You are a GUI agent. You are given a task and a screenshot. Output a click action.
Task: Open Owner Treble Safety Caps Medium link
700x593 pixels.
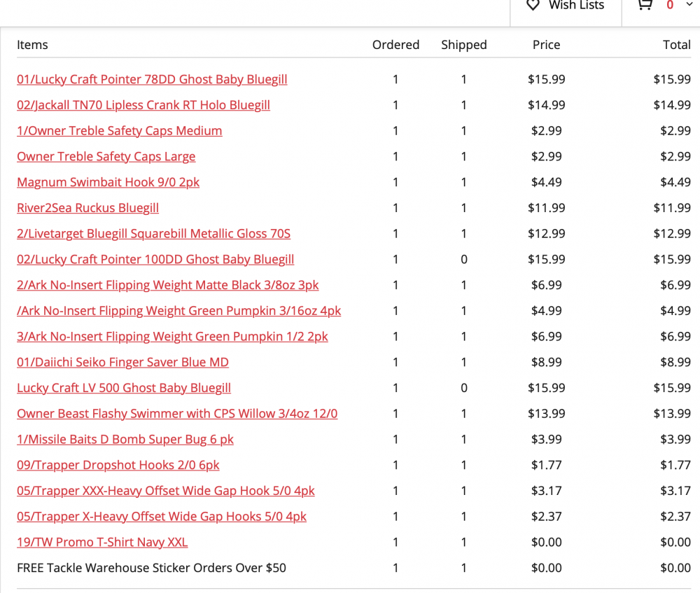(119, 131)
